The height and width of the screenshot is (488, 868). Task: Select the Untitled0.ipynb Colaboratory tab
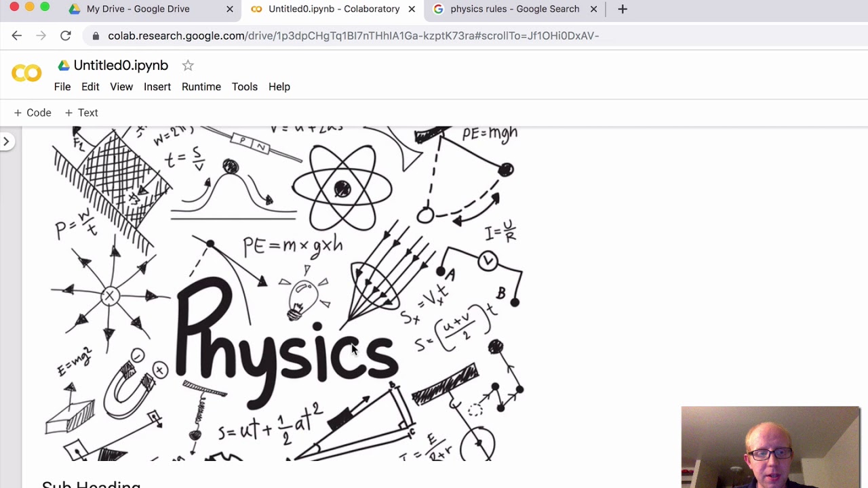pos(333,9)
